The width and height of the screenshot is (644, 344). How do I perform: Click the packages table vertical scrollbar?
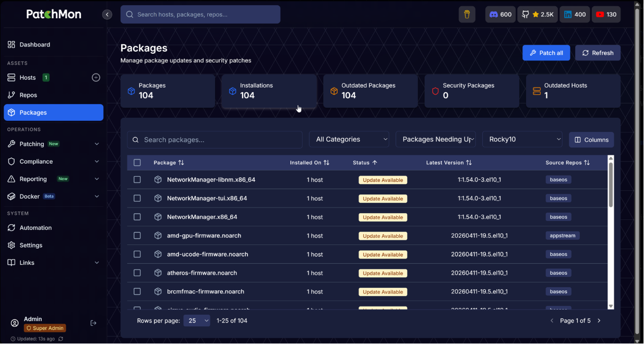click(611, 185)
